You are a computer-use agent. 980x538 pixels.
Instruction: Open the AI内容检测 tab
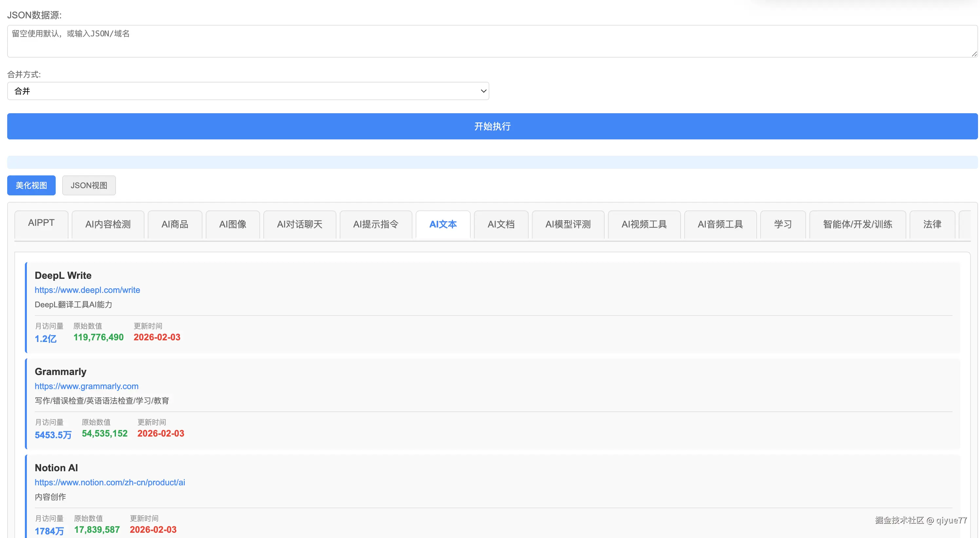[x=108, y=224]
